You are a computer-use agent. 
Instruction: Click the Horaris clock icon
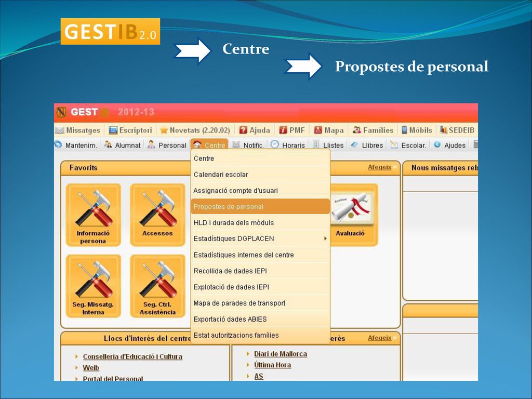click(x=275, y=145)
